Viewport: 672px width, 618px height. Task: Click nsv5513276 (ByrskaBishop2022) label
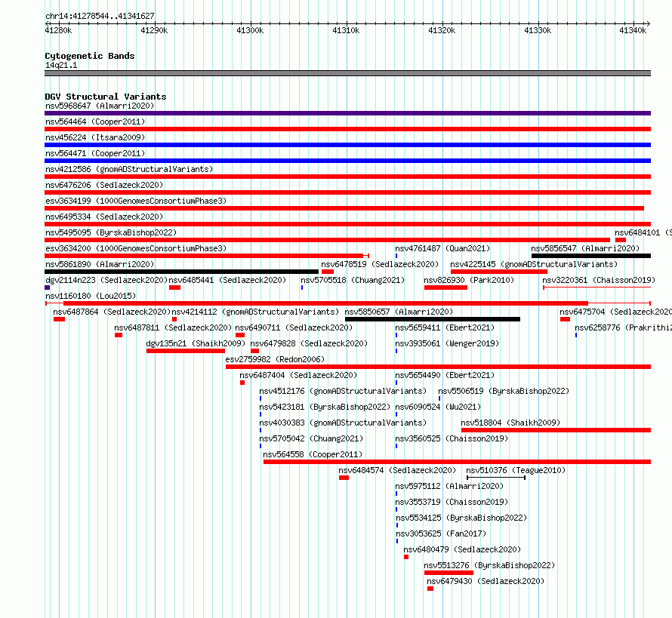click(489, 565)
